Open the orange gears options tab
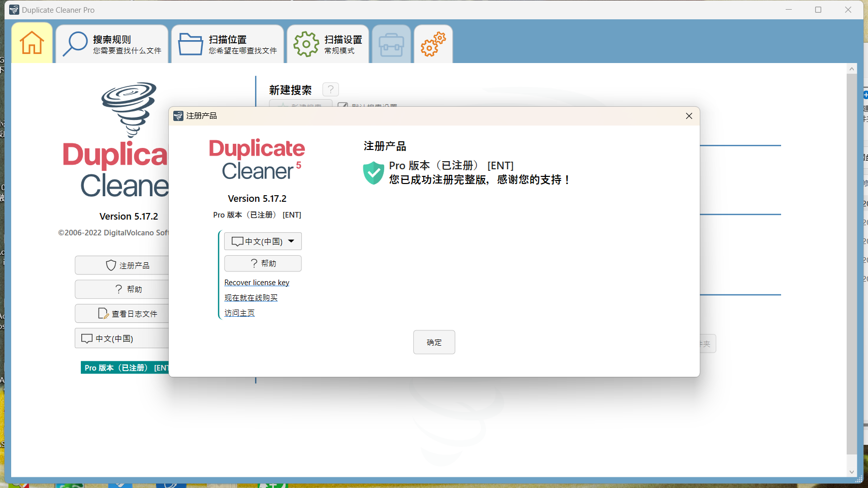This screenshot has width=868, height=488. click(433, 45)
